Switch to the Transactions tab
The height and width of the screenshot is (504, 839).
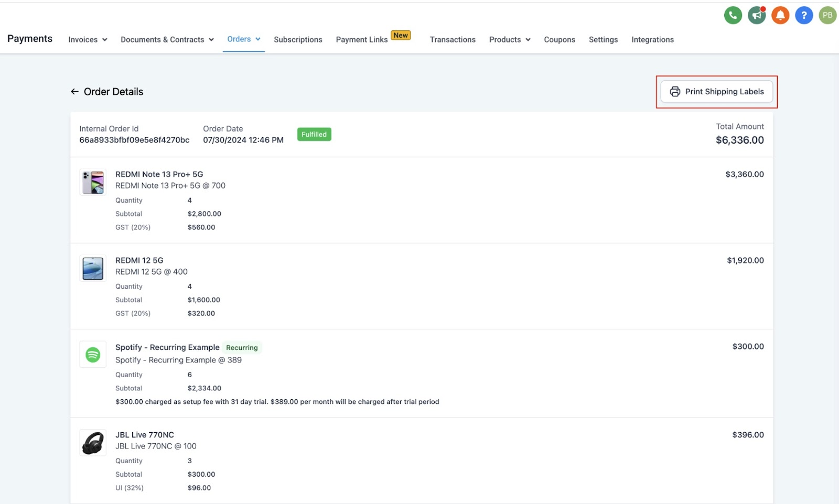453,40
